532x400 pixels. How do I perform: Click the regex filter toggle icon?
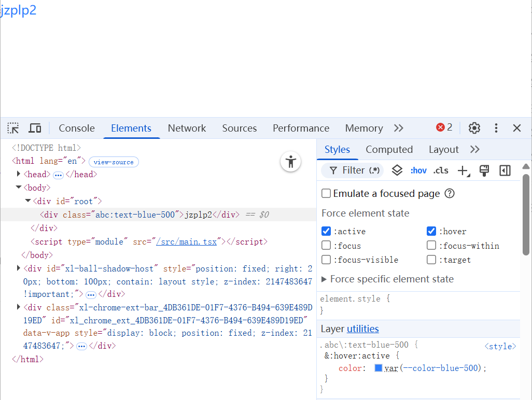(374, 170)
